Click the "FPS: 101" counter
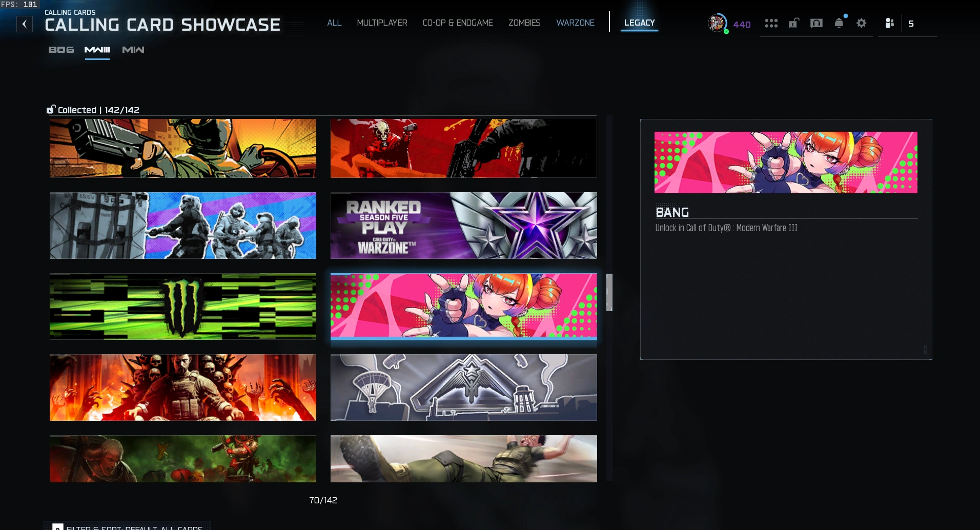 tap(19, 5)
